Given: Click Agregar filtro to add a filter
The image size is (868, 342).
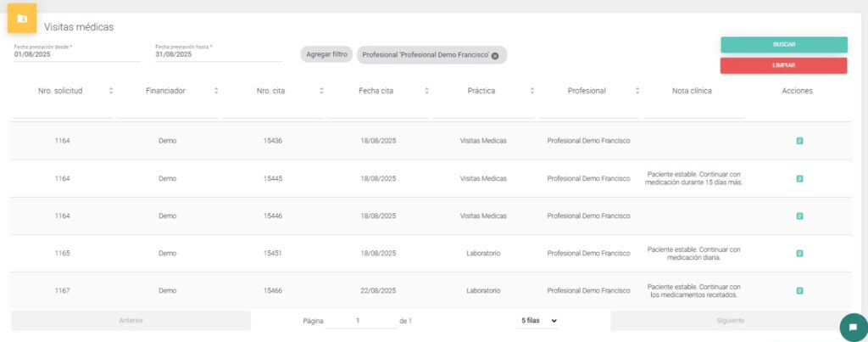Looking at the screenshot, I should pos(326,54).
